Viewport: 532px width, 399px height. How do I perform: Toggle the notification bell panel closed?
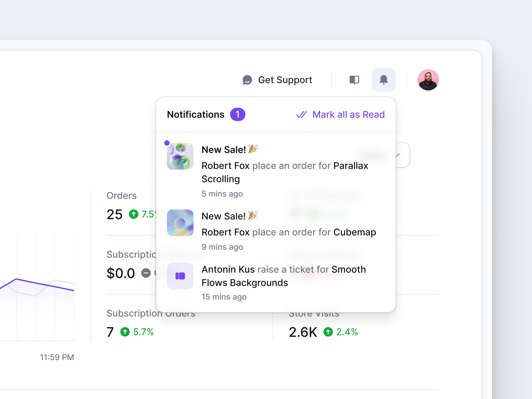click(x=383, y=80)
